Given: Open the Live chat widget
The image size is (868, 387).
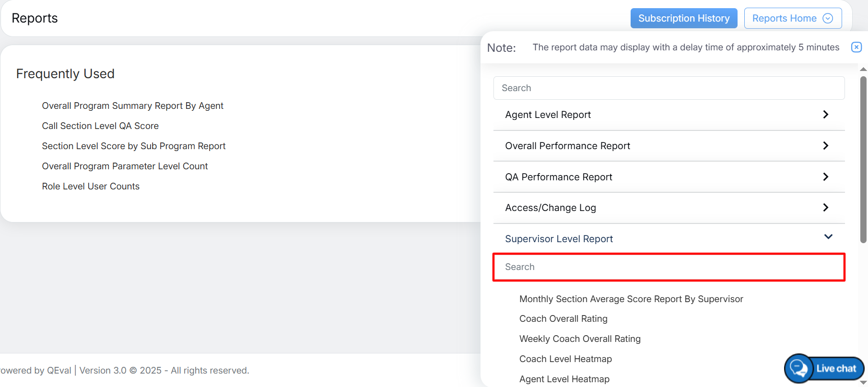Looking at the screenshot, I should coord(824,368).
